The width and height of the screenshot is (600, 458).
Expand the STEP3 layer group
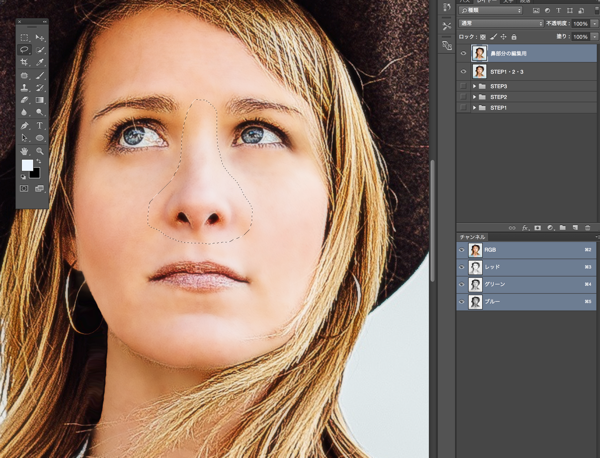[x=474, y=86]
